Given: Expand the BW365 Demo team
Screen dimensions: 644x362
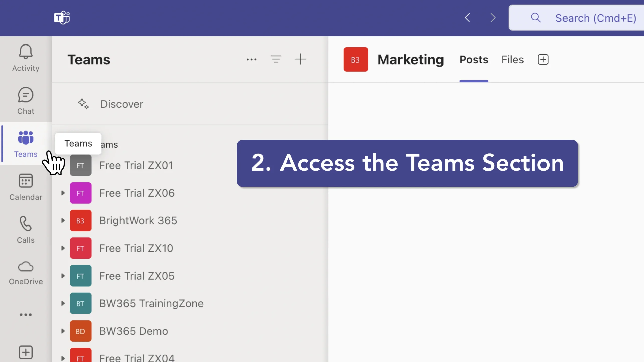Looking at the screenshot, I should click(x=63, y=331).
